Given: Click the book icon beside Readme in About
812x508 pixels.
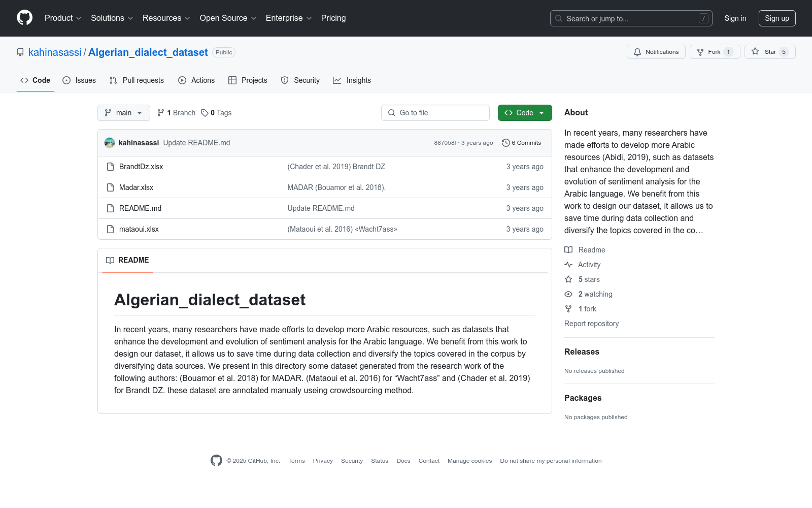Looking at the screenshot, I should click(568, 250).
